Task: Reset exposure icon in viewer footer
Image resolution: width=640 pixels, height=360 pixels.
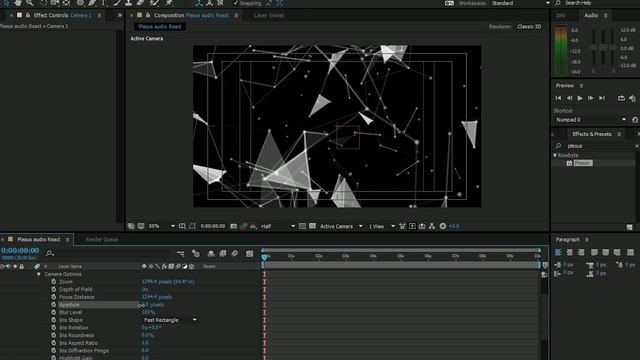Action: (443, 226)
